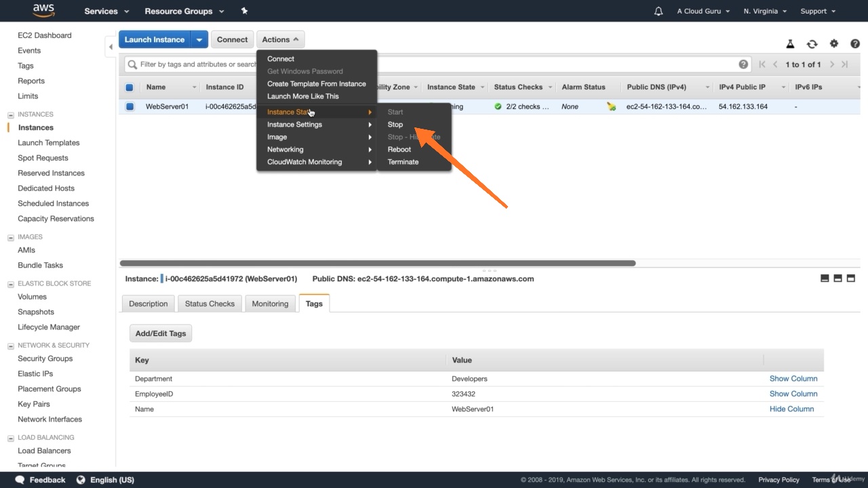Switch to the Monitoring tab

(x=270, y=303)
